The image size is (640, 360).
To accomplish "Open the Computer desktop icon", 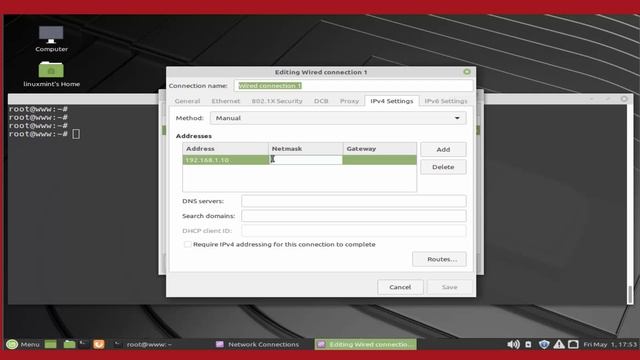I will click(x=51, y=39).
